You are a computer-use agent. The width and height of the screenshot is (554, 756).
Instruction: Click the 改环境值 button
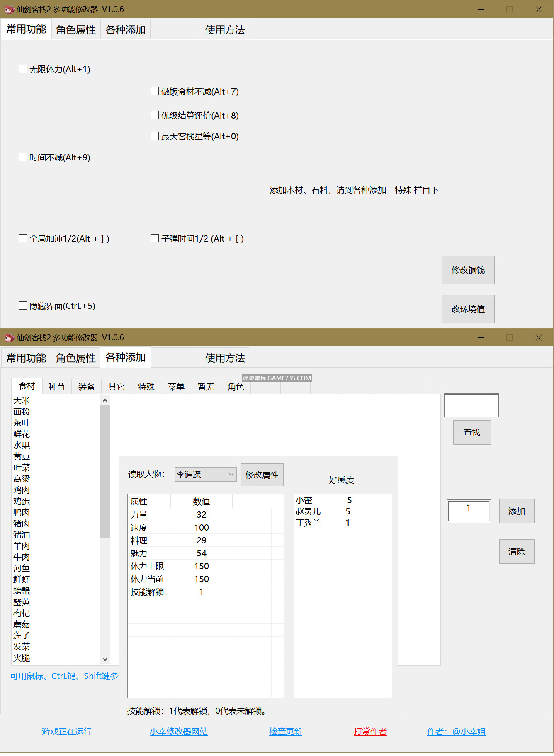pos(468,309)
